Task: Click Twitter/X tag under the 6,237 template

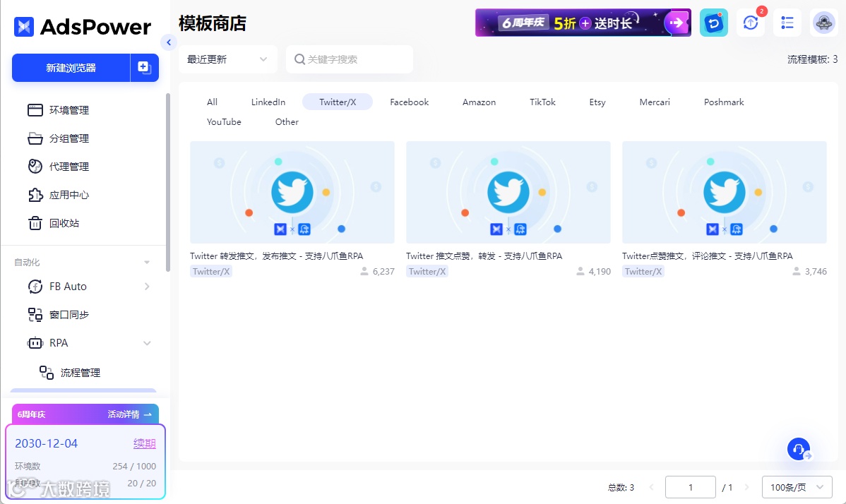Action: point(211,272)
